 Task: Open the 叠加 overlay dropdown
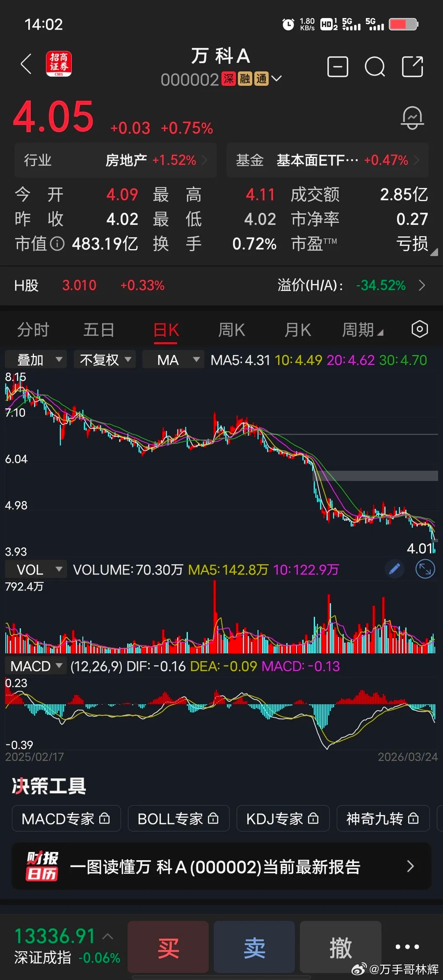pyautogui.click(x=36, y=359)
